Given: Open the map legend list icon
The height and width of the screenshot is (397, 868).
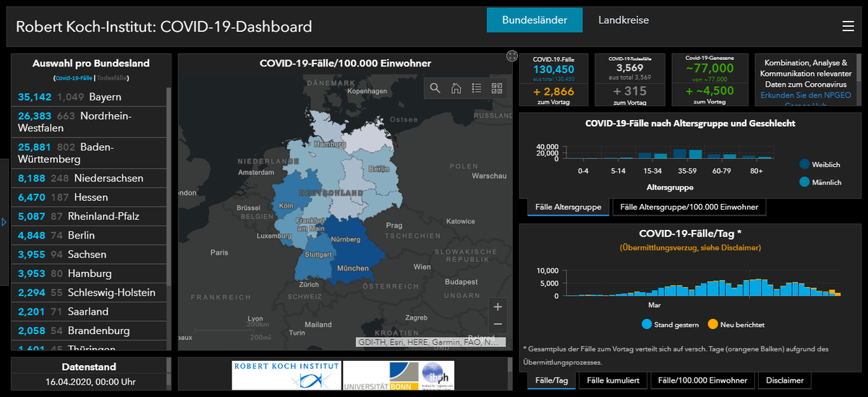Looking at the screenshot, I should click(x=476, y=88).
